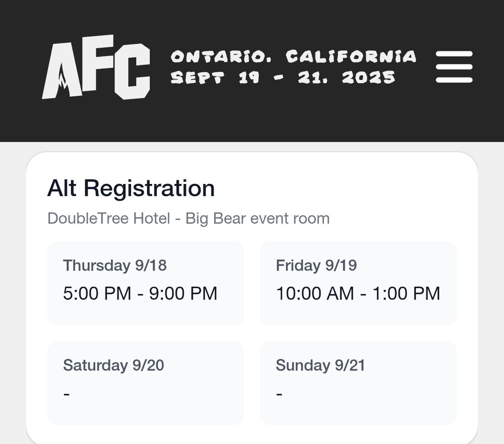Select the Saturday 9/20 label
The width and height of the screenshot is (504, 444).
point(113,365)
